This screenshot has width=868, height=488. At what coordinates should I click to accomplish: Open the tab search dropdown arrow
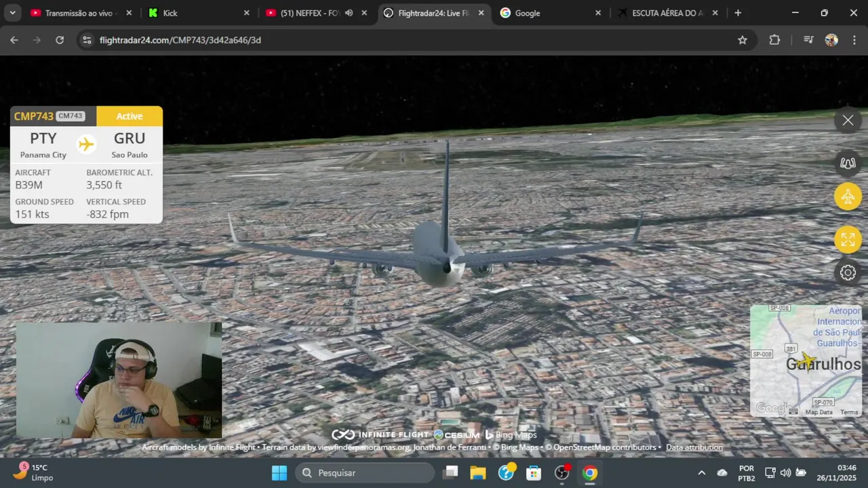(x=12, y=13)
